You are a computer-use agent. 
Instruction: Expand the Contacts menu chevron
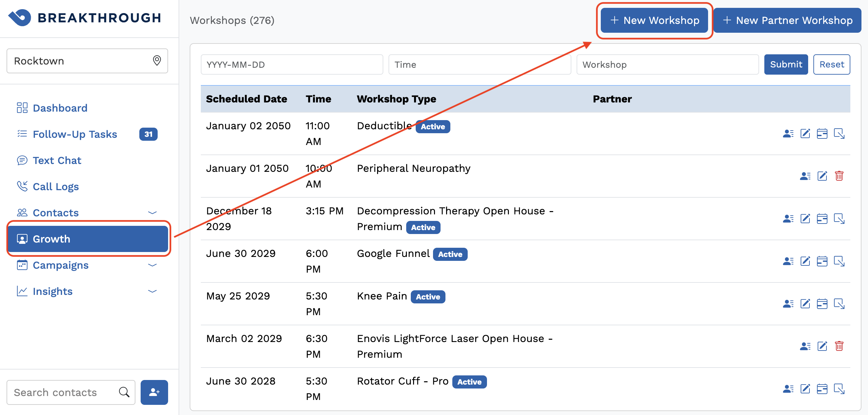[152, 213]
